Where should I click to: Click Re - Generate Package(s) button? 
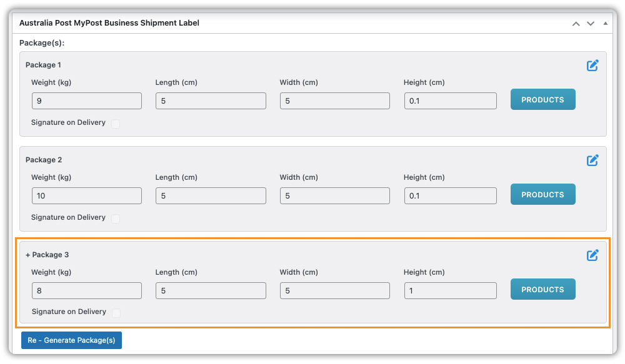pyautogui.click(x=71, y=340)
